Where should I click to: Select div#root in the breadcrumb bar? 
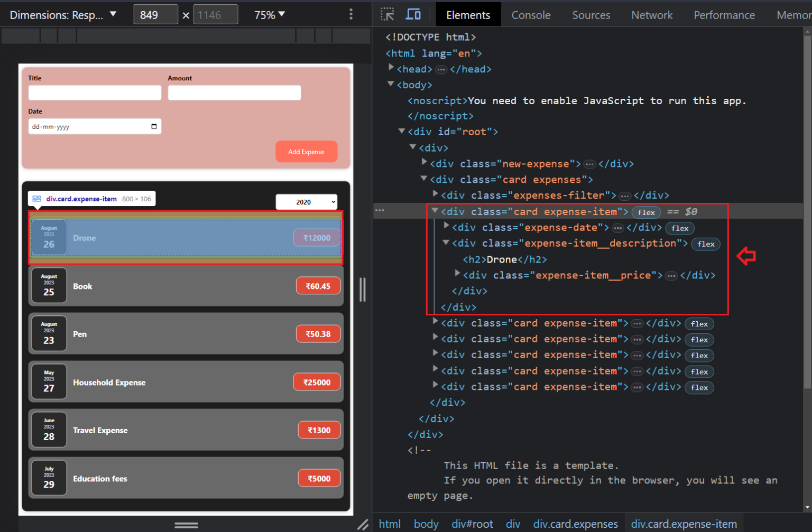472,524
